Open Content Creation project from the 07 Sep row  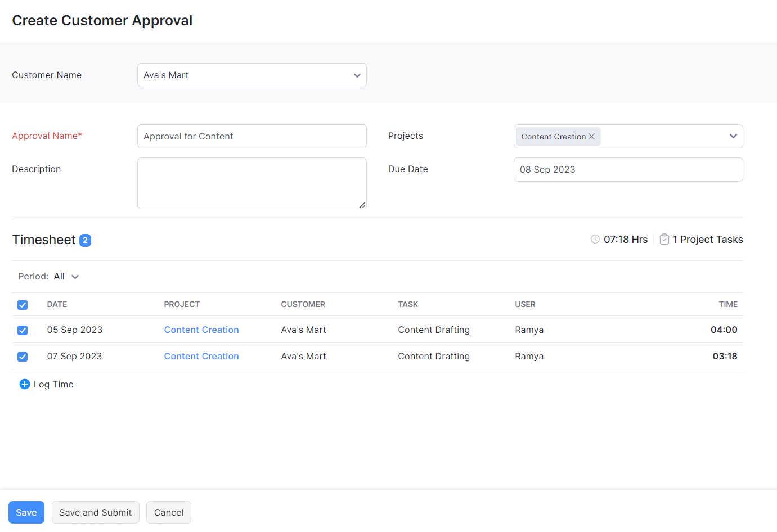pyautogui.click(x=201, y=356)
